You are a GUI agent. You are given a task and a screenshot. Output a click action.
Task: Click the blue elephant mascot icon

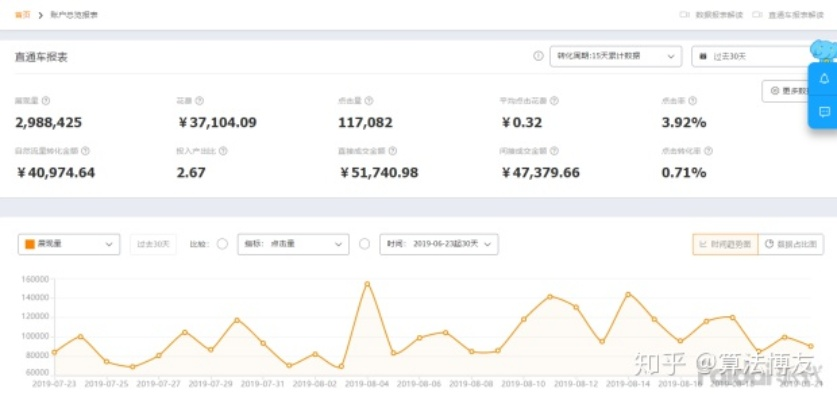pos(823,51)
